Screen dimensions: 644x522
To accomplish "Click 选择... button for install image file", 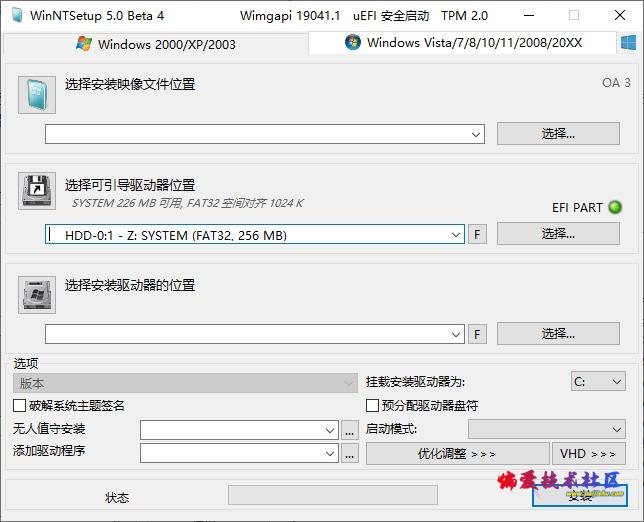I will 558,133.
